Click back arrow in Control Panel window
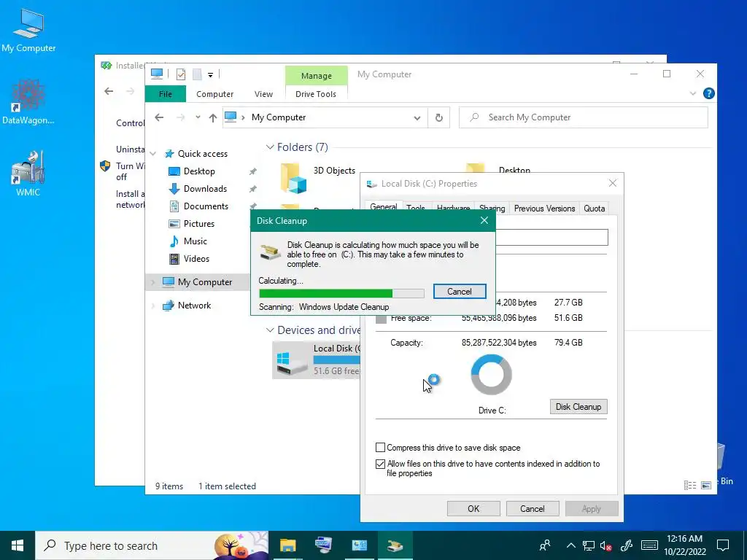This screenshot has height=560, width=747. click(x=109, y=91)
